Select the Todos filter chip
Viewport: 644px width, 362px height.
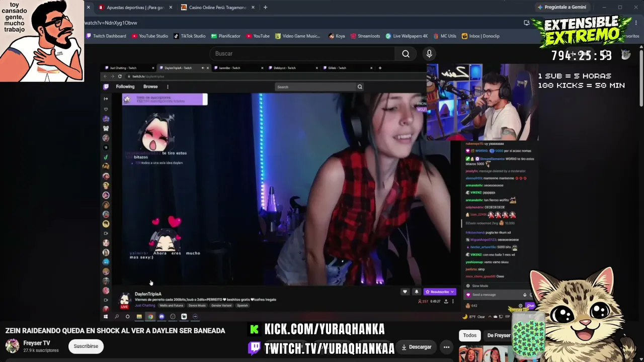(469, 335)
